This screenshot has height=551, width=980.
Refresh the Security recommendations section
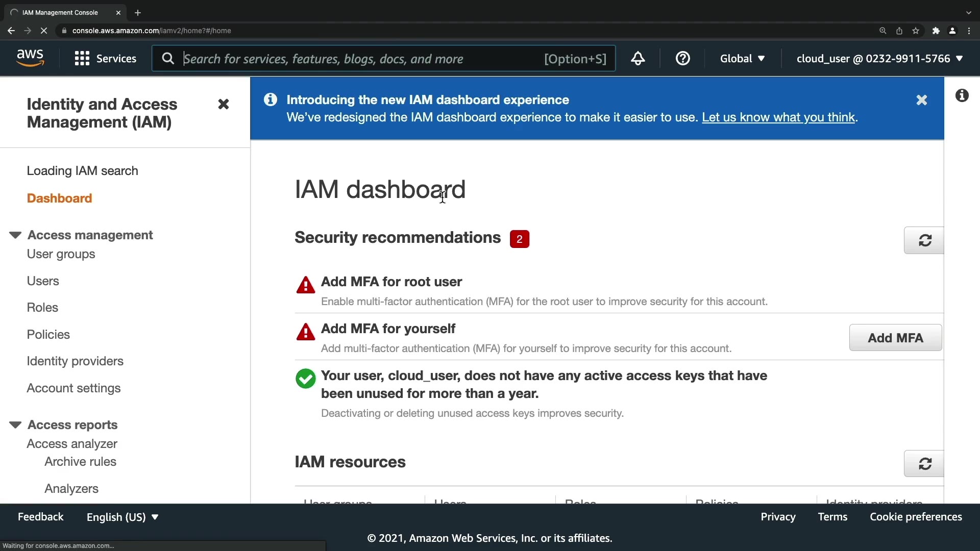(x=924, y=240)
